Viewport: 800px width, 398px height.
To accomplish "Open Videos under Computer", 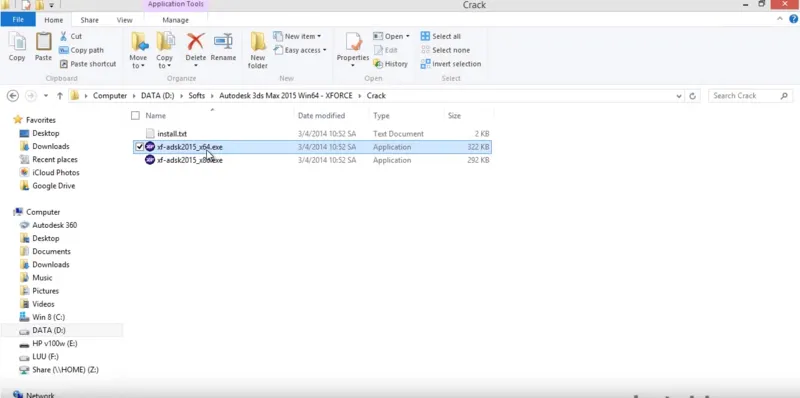I will [43, 304].
